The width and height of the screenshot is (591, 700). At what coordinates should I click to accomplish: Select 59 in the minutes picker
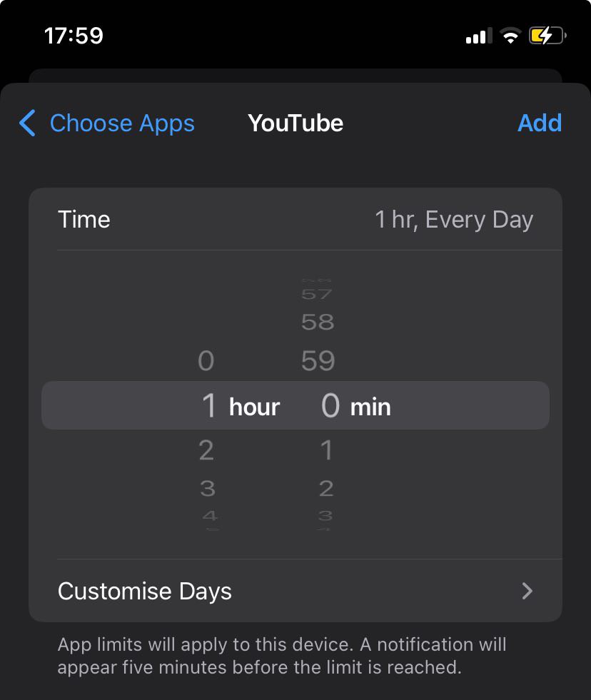click(318, 361)
